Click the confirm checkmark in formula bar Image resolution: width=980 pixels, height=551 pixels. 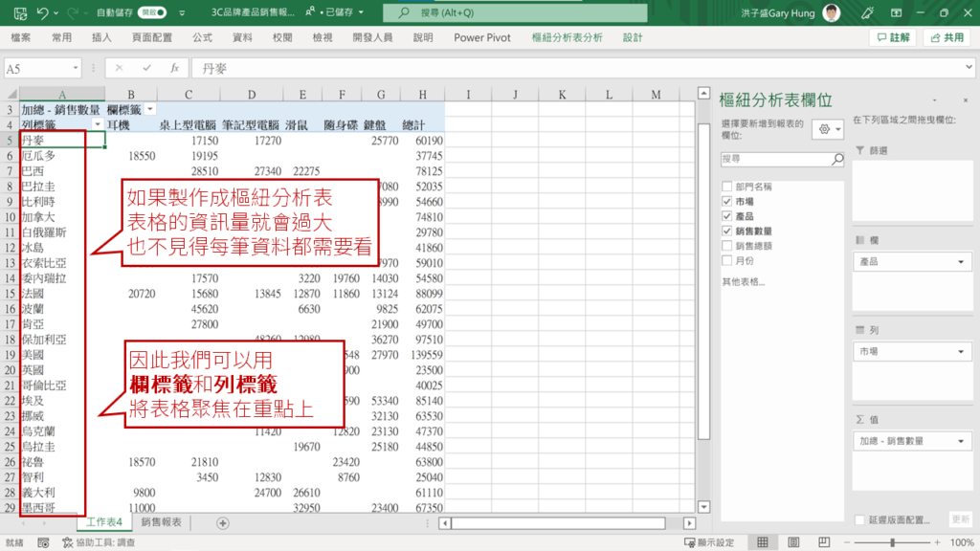coord(146,68)
